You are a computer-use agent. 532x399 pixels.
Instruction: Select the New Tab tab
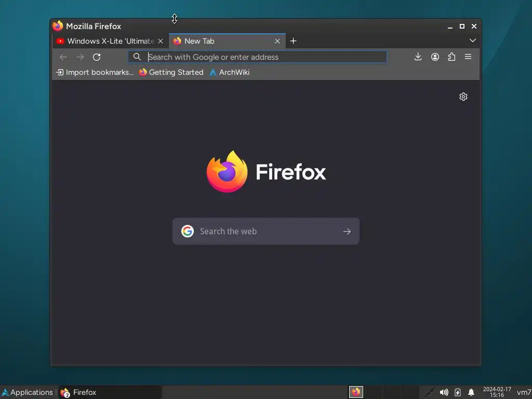click(x=228, y=41)
